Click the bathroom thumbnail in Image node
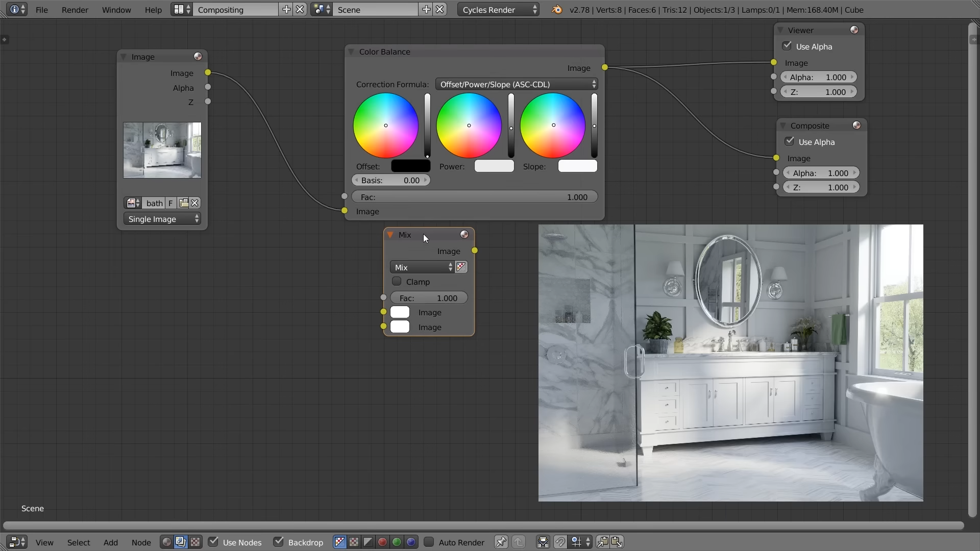Screen dimensions: 980x551 click(162, 150)
